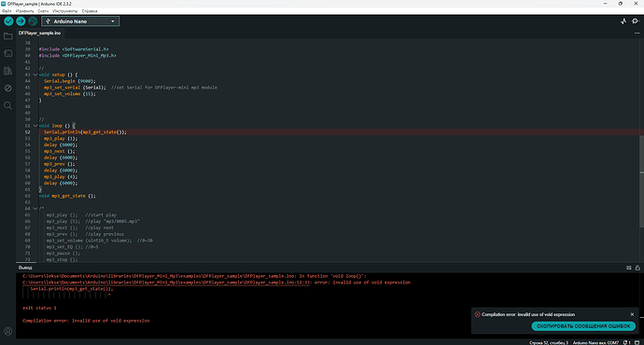
Task: Open the Справка menu
Action: [x=90, y=11]
